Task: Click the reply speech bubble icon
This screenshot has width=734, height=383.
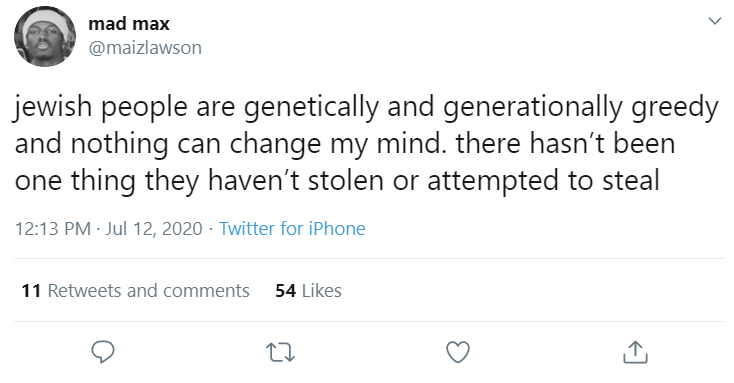Action: [x=103, y=352]
